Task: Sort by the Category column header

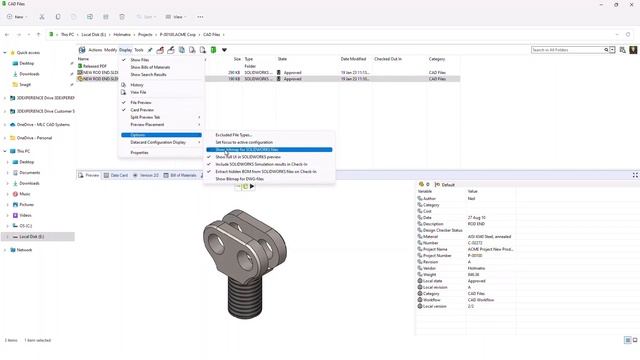Action: tap(437, 59)
